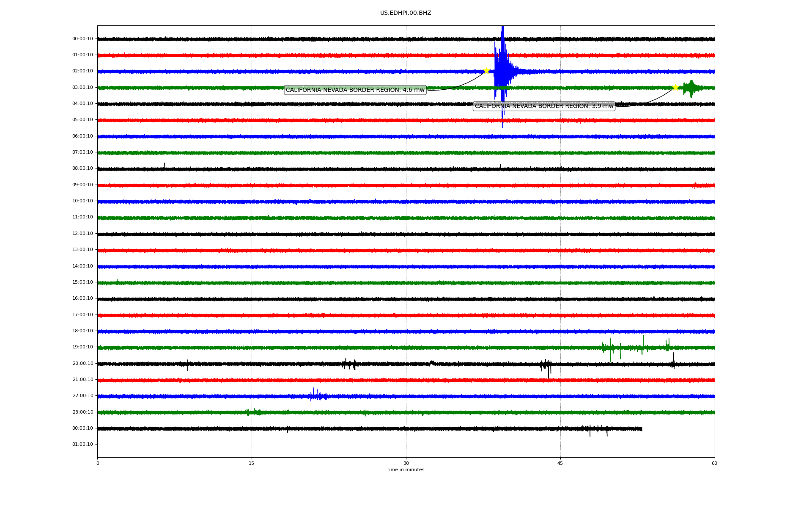
Task: Click the blue signal burst on 22:00:10 trace
Action: [x=317, y=395]
